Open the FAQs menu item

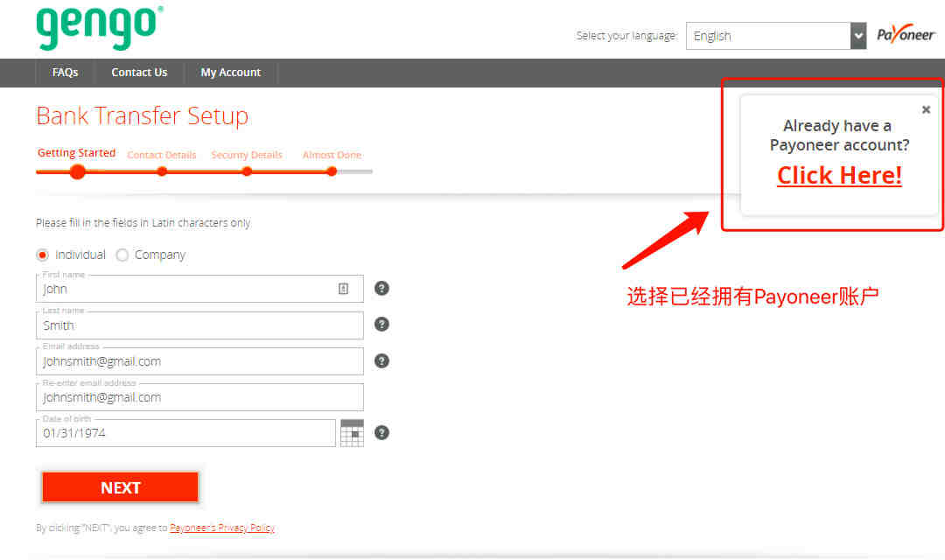tap(65, 73)
